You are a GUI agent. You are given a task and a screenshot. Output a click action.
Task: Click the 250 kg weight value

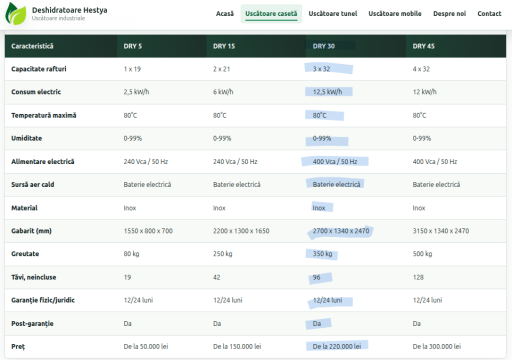click(223, 254)
